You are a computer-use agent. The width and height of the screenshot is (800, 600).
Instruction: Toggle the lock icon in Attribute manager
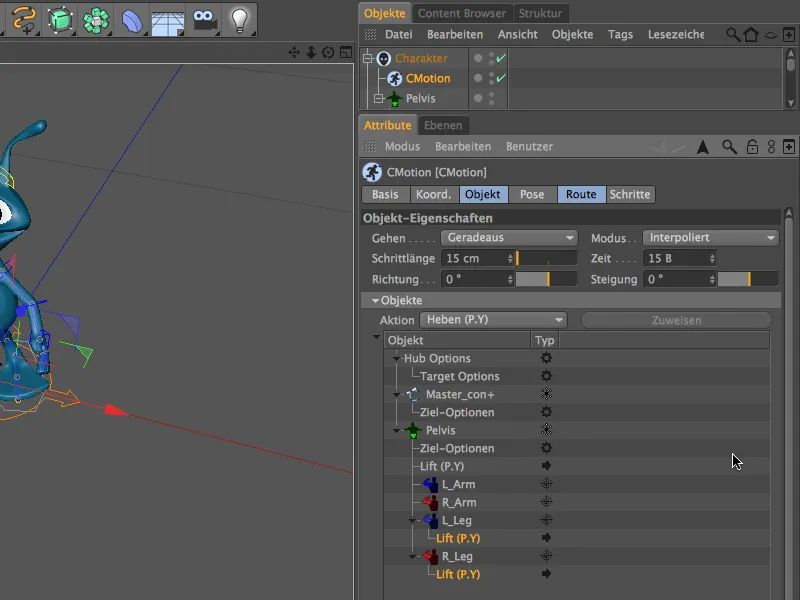coord(752,147)
